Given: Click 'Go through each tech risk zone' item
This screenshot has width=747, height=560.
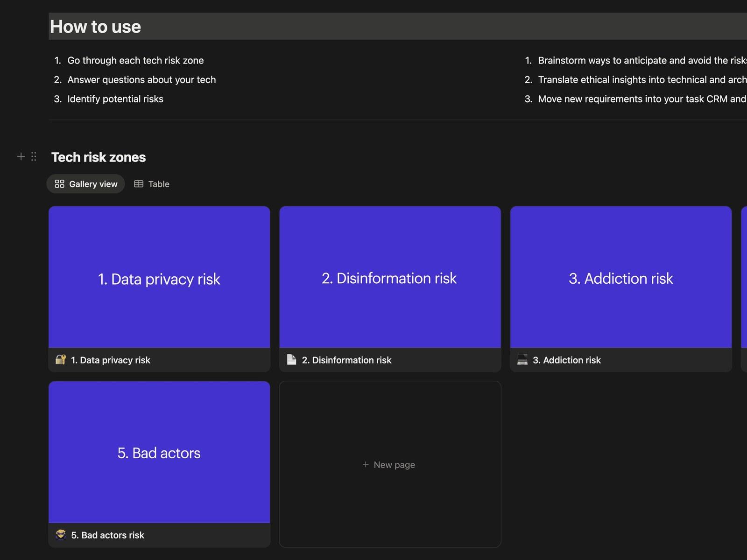Looking at the screenshot, I should coord(135,60).
